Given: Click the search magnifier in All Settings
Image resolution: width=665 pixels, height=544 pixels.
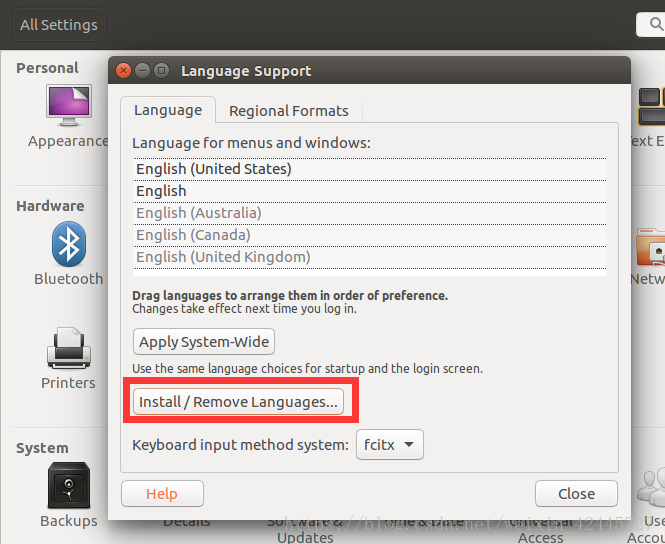Looking at the screenshot, I should point(656,24).
